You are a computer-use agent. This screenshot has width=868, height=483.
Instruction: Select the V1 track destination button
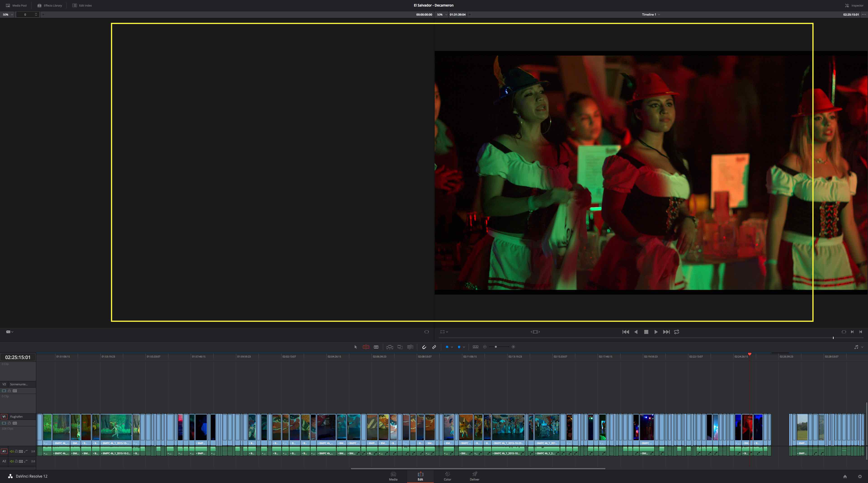[x=4, y=417]
